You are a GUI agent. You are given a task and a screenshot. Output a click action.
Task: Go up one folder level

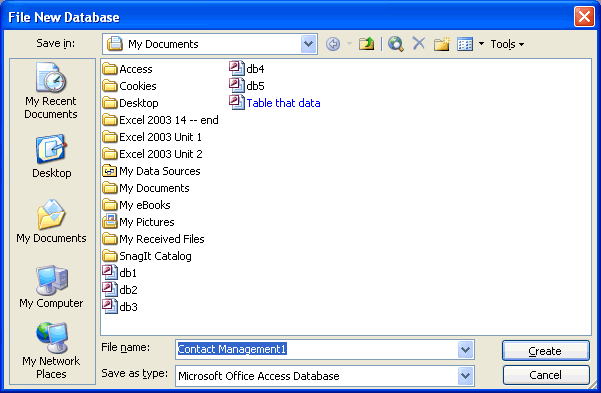366,44
